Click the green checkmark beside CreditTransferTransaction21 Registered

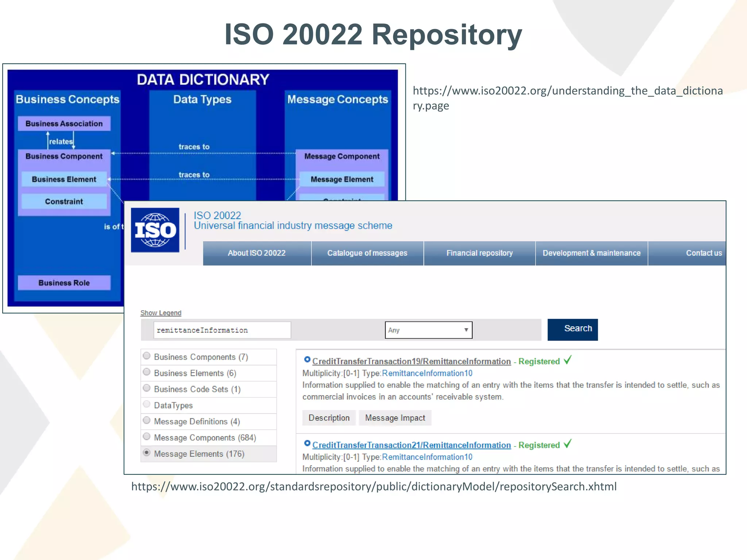click(567, 444)
